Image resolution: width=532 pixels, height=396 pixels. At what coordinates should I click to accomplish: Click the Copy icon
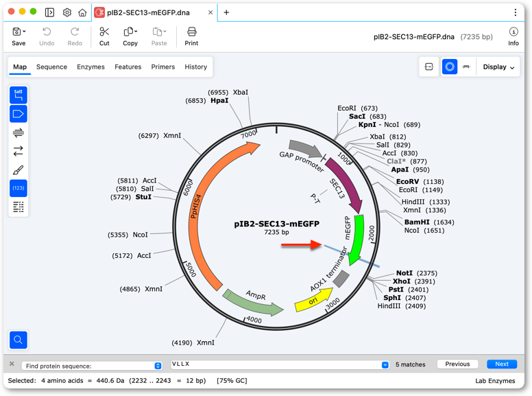[x=128, y=32]
